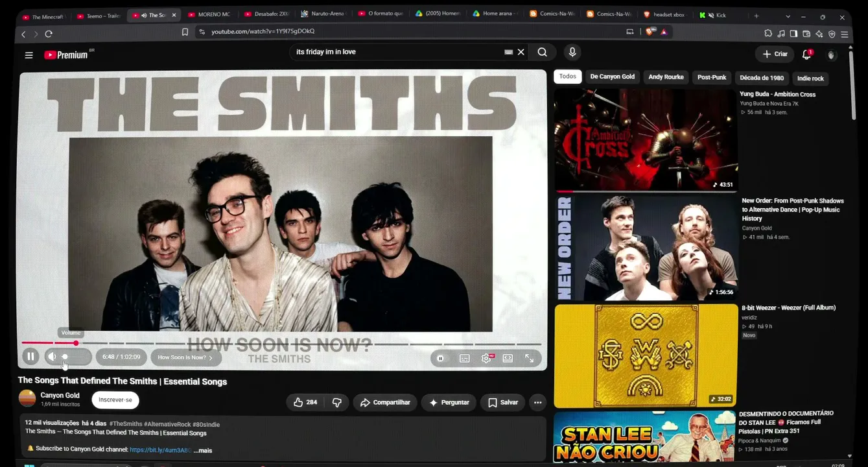Go forward in the browser

tap(36, 34)
